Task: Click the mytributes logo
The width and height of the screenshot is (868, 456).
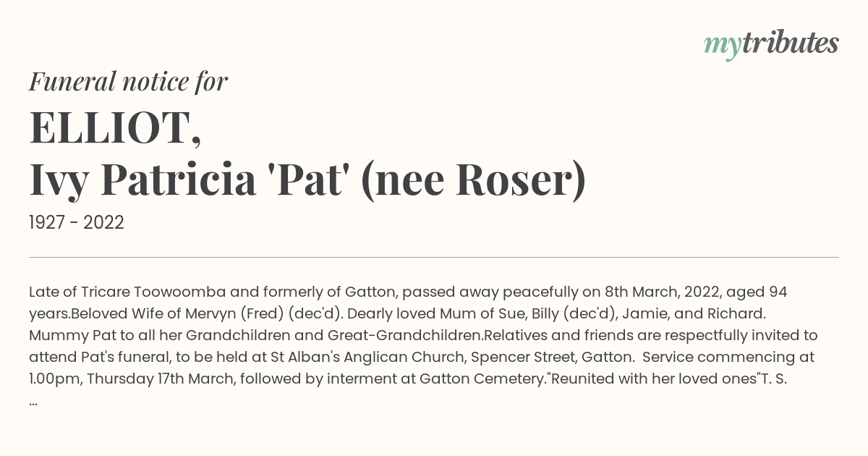Action: 771,45
